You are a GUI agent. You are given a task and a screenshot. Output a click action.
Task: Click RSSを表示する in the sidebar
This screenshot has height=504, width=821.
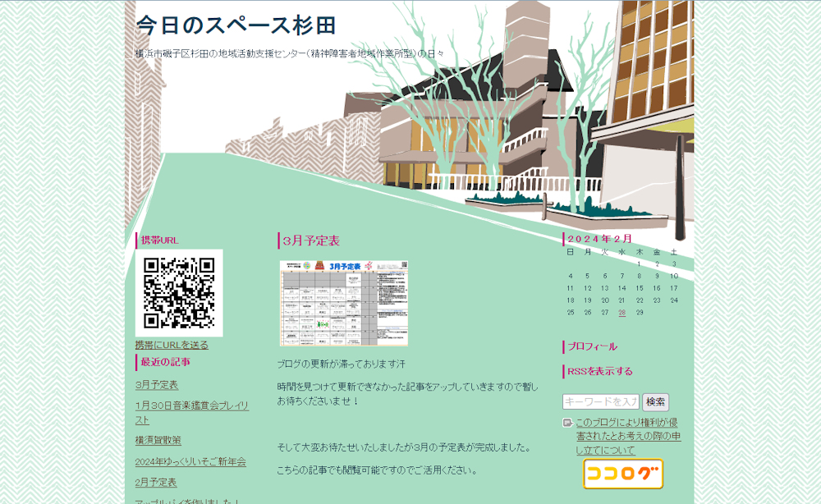(600, 371)
